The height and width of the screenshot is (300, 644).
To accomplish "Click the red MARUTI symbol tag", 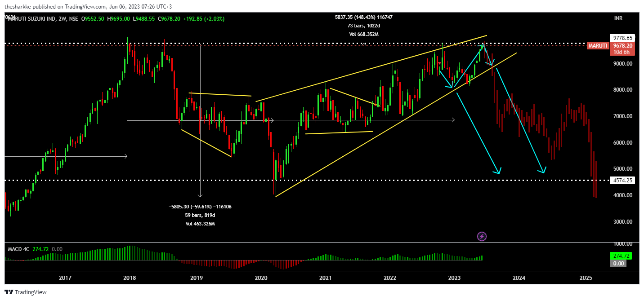I will click(598, 45).
